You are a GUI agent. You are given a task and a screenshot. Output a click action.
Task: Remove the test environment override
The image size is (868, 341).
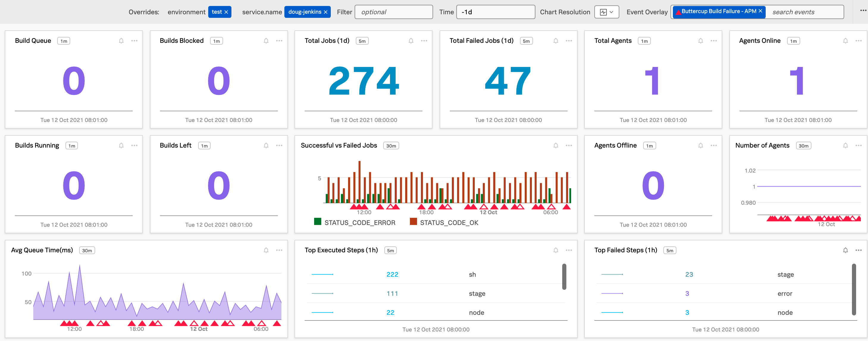pos(226,12)
